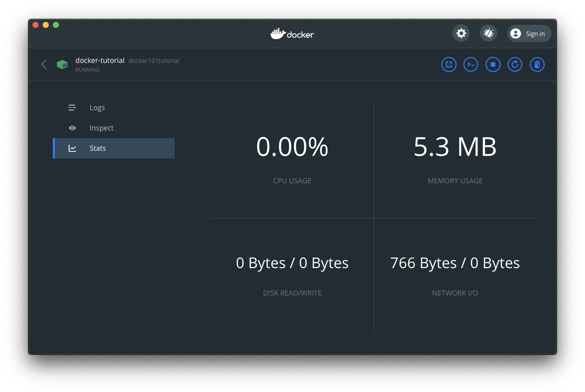Stop the running docker-tutorial container
The image size is (585, 392).
tap(493, 64)
